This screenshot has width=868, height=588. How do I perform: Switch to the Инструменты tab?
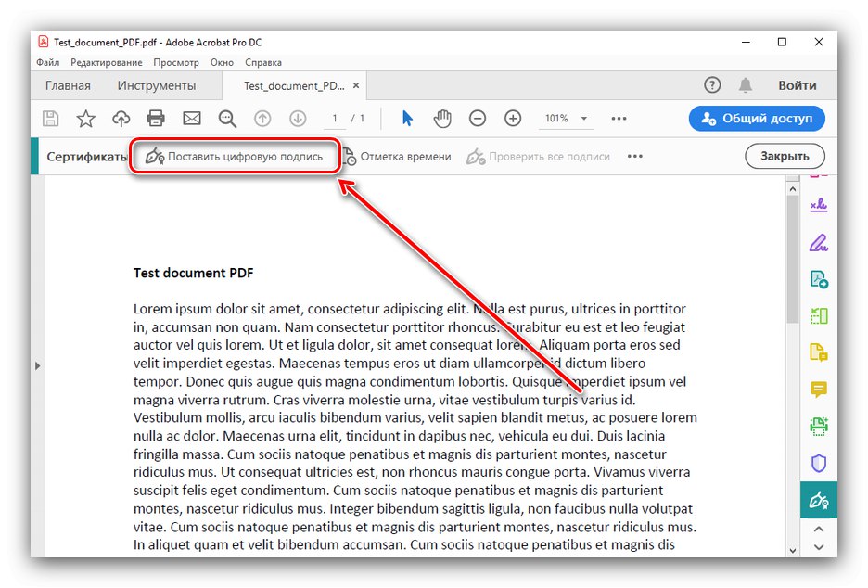pos(157,86)
